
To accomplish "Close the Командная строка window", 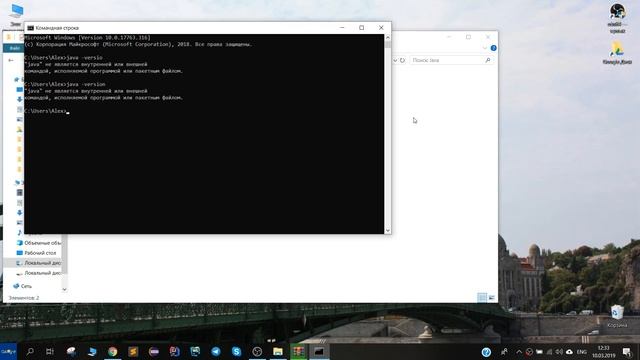I will [x=381, y=28].
